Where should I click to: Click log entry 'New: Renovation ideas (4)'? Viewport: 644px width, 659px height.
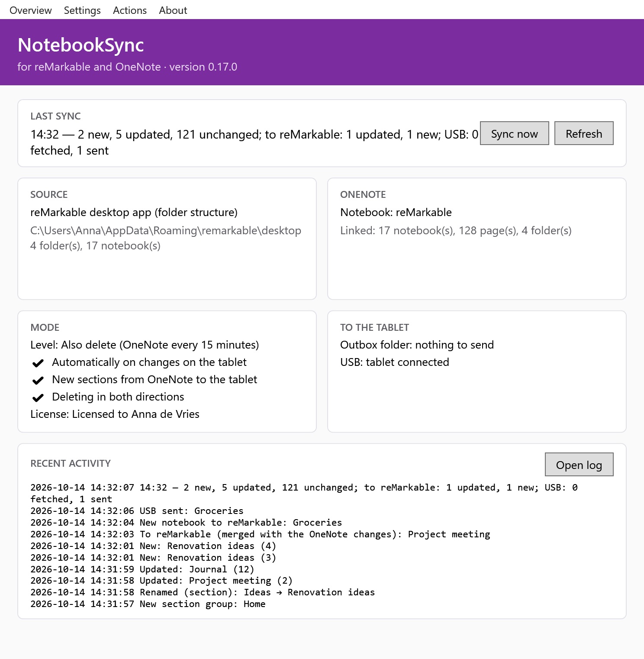pyautogui.click(x=153, y=546)
